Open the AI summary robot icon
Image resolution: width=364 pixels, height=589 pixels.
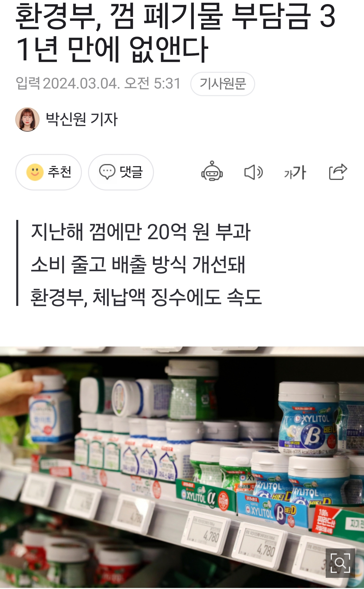212,172
